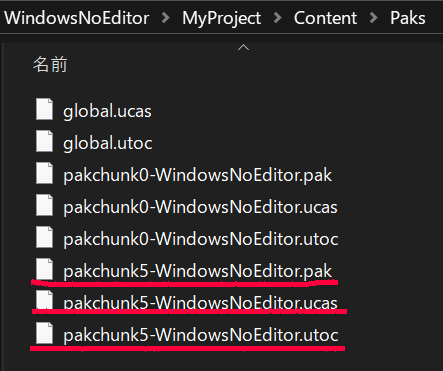The image size is (443, 371).
Task: Select pakchunk0-WindowsNoEditor.ucas file name
Action: 200,207
